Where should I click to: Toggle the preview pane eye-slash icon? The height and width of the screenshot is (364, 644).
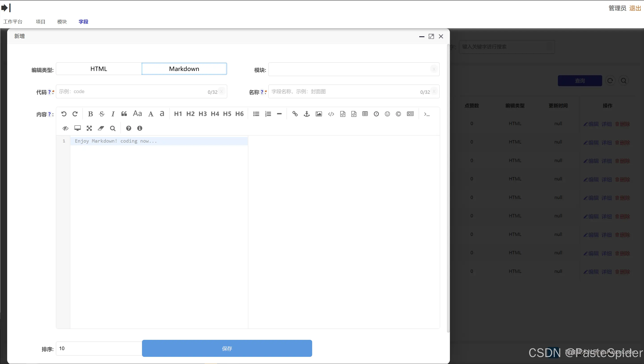[65, 128]
